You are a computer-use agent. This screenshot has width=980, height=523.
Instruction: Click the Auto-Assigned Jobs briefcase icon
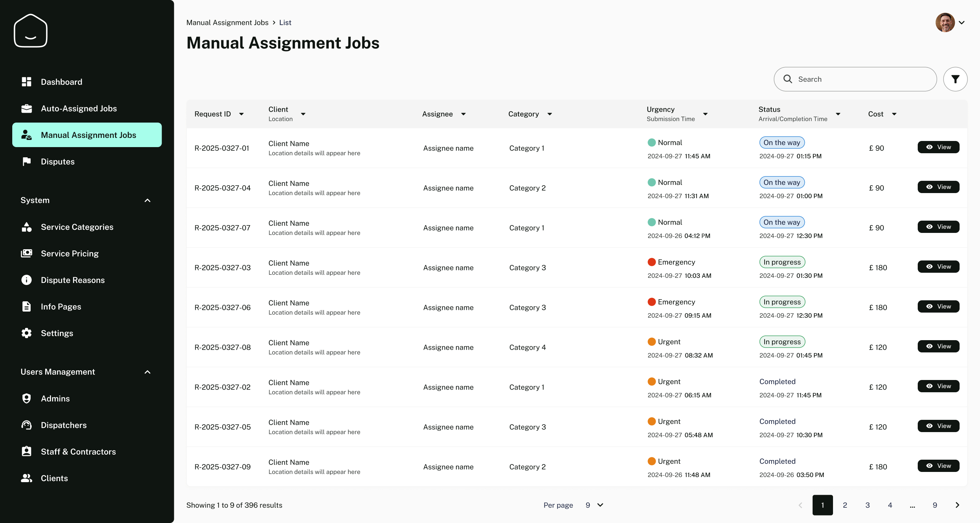click(x=26, y=109)
